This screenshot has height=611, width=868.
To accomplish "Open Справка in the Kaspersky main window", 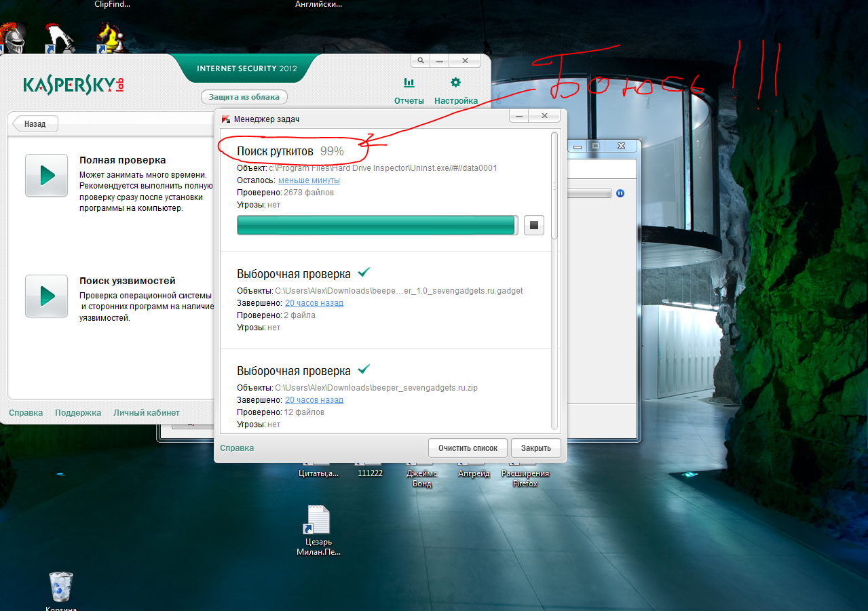I will [x=26, y=412].
